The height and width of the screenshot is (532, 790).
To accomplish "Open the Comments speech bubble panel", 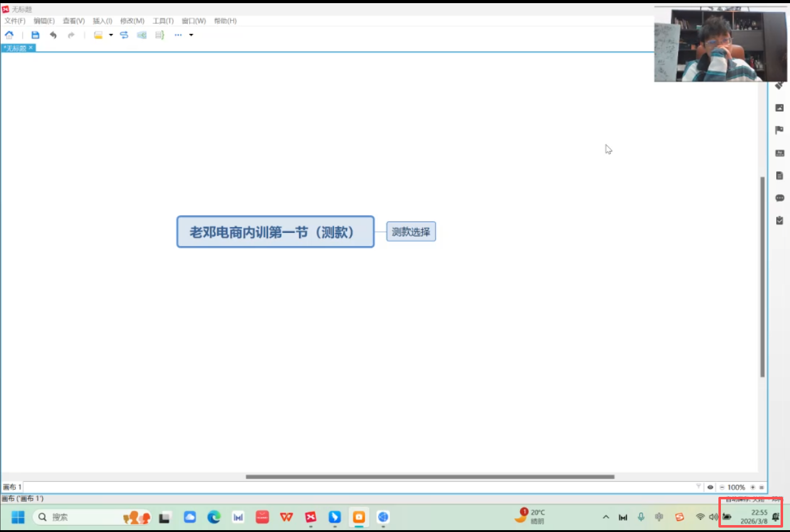I will click(779, 198).
